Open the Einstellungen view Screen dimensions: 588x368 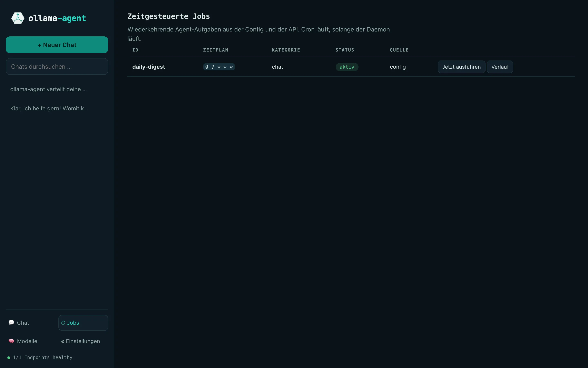click(x=83, y=341)
